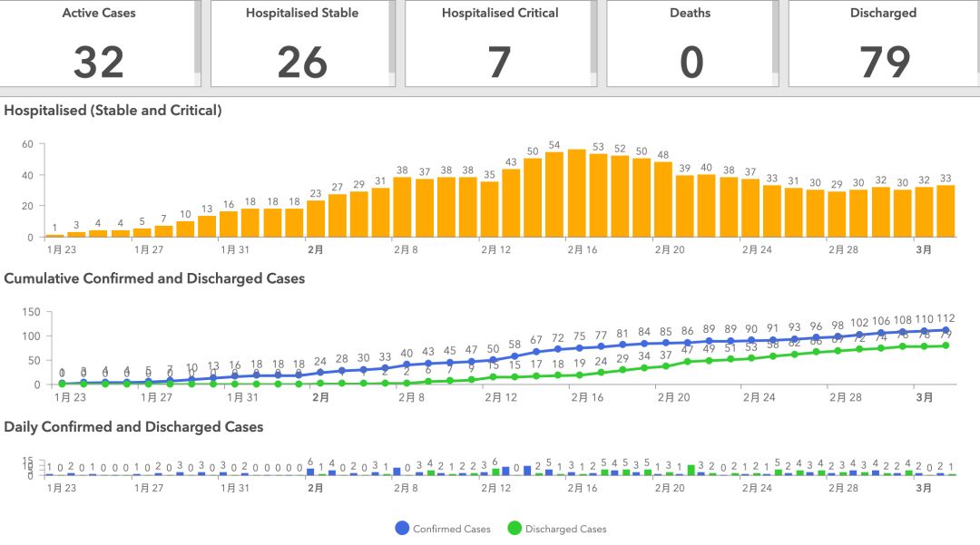Select the first hospitalised bar labeled 1
This screenshot has width=980, height=545.
point(54,236)
